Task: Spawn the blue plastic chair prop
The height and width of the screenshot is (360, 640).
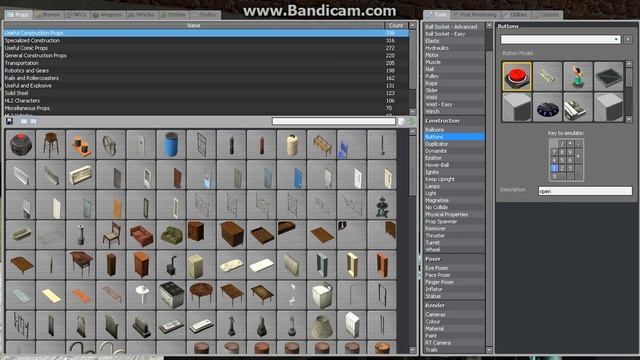Action: [x=351, y=144]
